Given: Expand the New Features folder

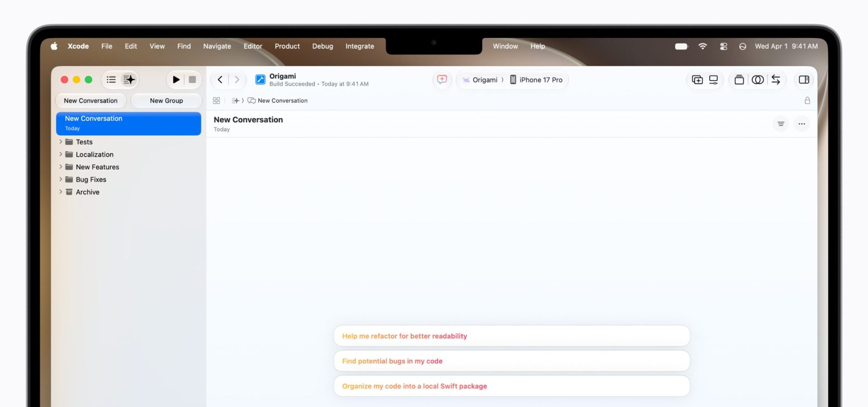Looking at the screenshot, I should [61, 167].
